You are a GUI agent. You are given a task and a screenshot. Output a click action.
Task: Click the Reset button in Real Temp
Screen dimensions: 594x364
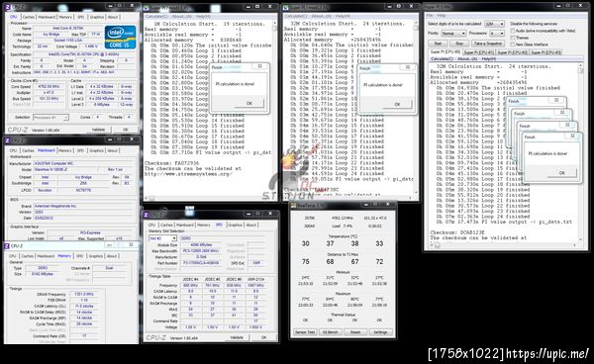tap(355, 332)
